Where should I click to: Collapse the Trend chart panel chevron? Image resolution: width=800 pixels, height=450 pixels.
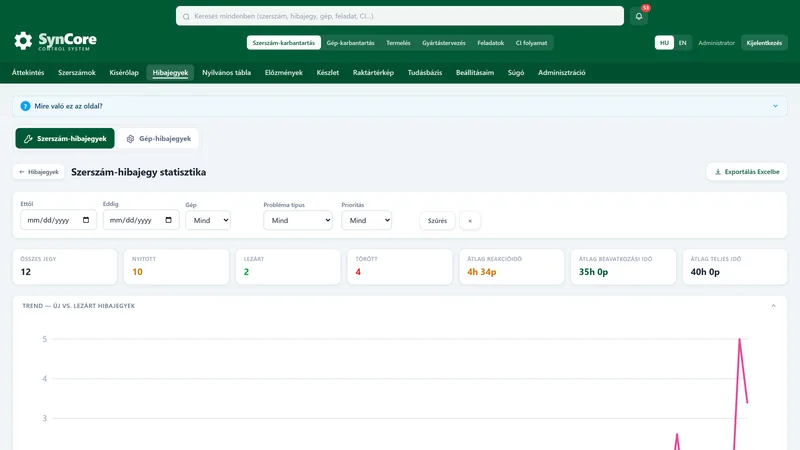pos(773,306)
